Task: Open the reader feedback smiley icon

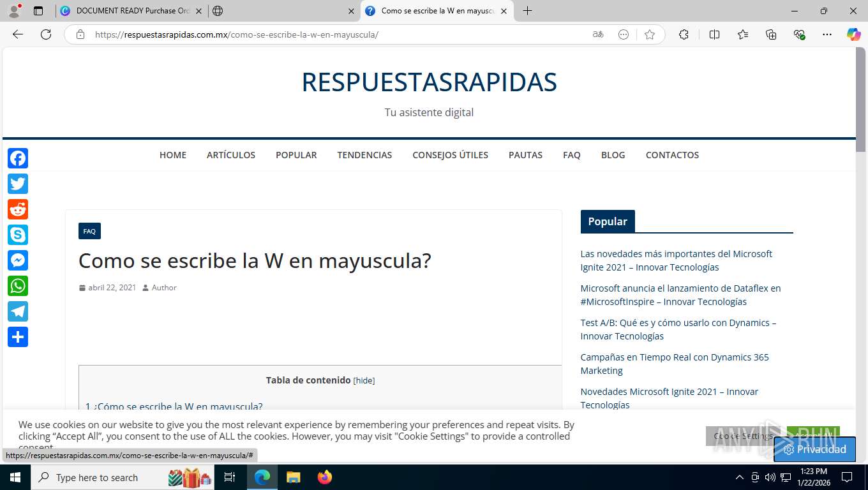Action: (624, 34)
